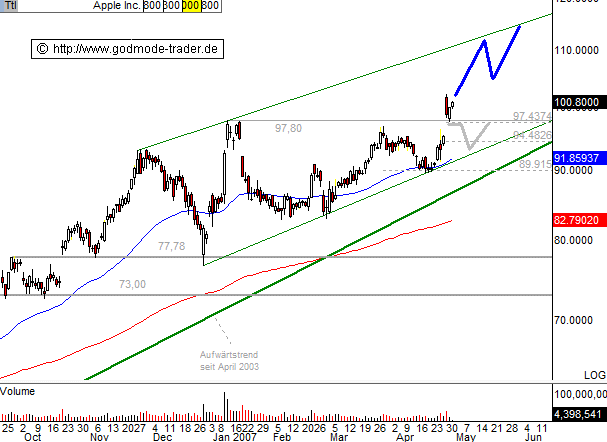
Task: Click the 73,00 support level label
Action: click(132, 284)
